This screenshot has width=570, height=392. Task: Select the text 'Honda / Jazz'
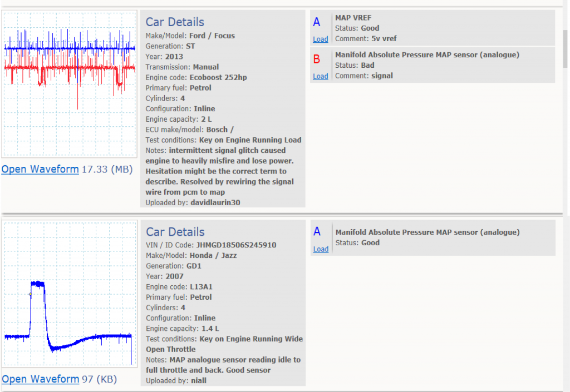click(213, 256)
